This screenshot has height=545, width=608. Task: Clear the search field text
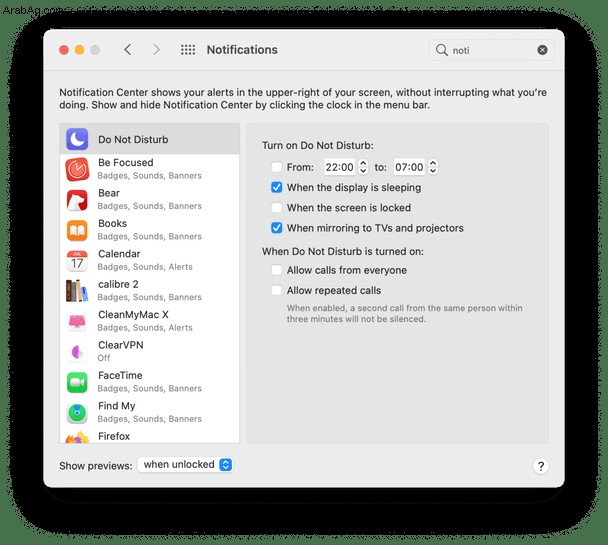pos(542,50)
